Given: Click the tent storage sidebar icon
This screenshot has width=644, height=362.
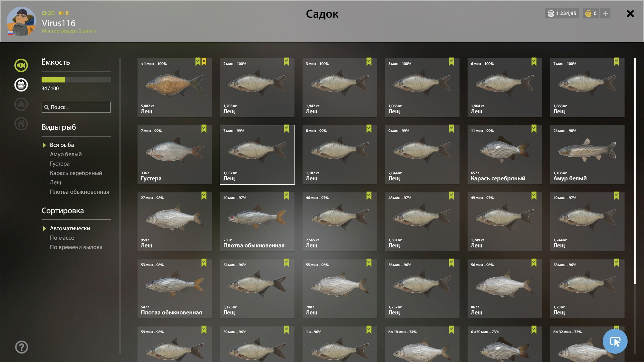Looking at the screenshot, I should click(21, 104).
